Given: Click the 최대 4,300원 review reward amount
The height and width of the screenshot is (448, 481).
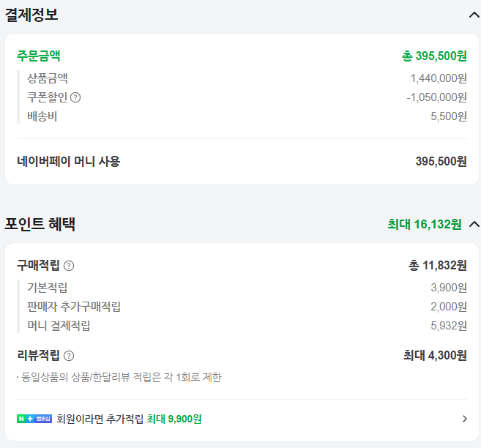Looking at the screenshot, I should [x=435, y=356].
